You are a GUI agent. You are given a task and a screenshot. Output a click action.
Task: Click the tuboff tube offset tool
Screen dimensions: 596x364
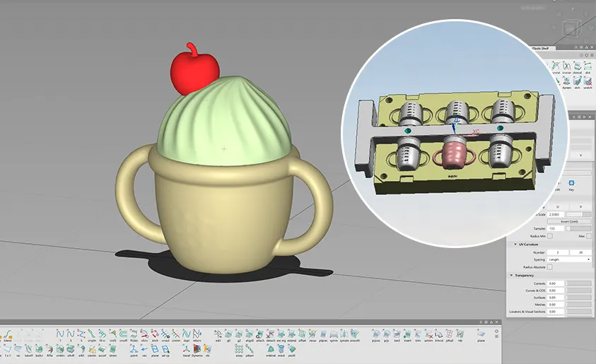[x=29, y=351]
